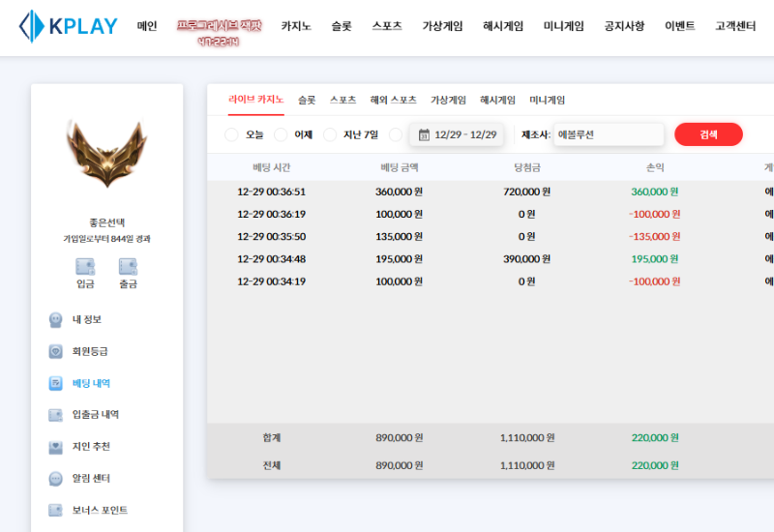Click the 입출금 내역 transaction history icon
Image resolution: width=774 pixels, height=532 pixels.
click(x=56, y=415)
